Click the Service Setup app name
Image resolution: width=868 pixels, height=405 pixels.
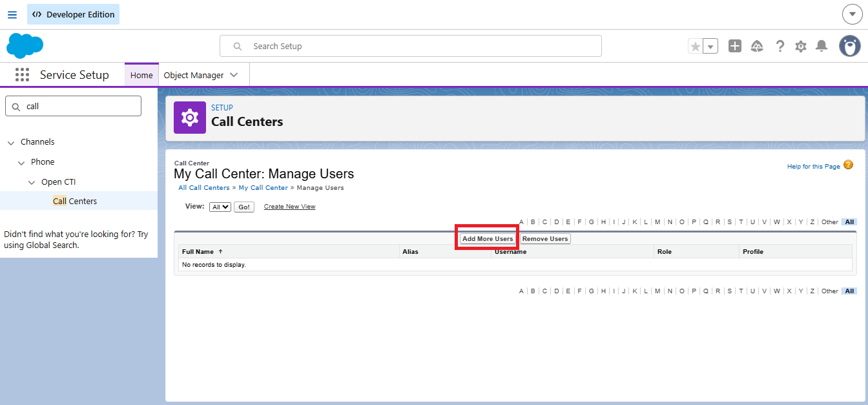click(74, 75)
